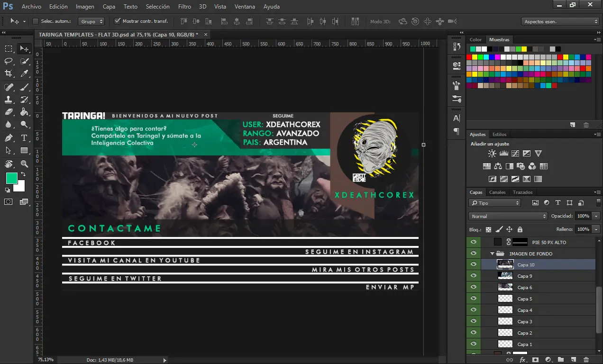Swap foreground and background colors
Viewport: 603px width, 364px height.
pos(23,175)
